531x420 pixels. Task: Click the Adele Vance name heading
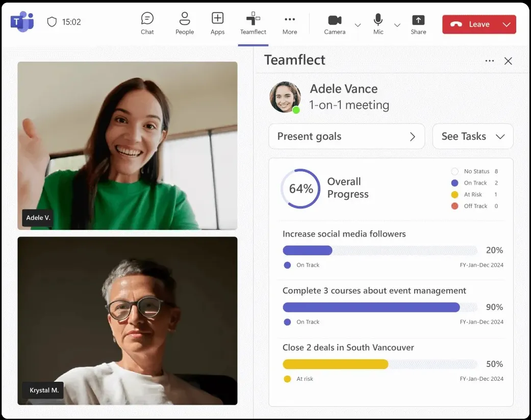pyautogui.click(x=344, y=89)
